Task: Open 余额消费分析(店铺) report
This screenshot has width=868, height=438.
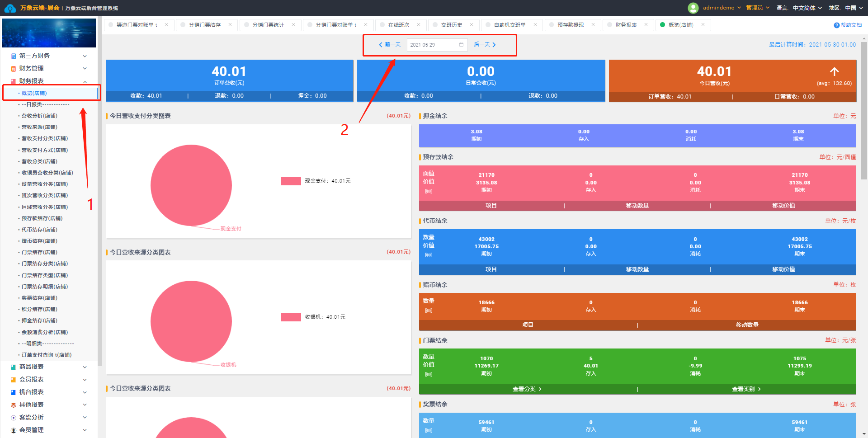Action: pyautogui.click(x=45, y=333)
